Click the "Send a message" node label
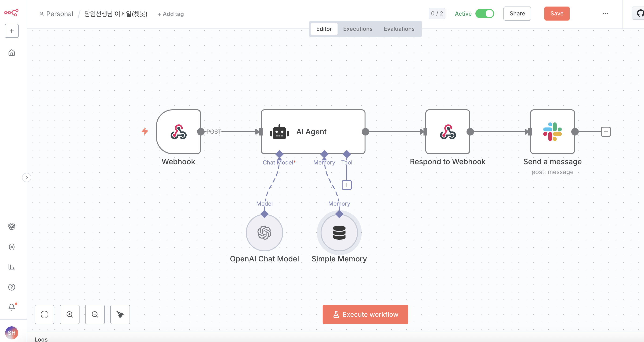 pyautogui.click(x=553, y=162)
